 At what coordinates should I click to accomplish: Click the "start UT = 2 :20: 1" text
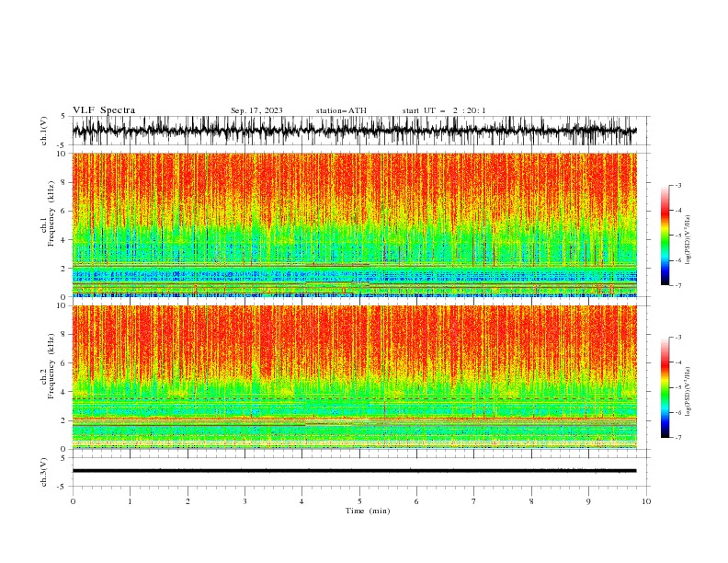444,110
